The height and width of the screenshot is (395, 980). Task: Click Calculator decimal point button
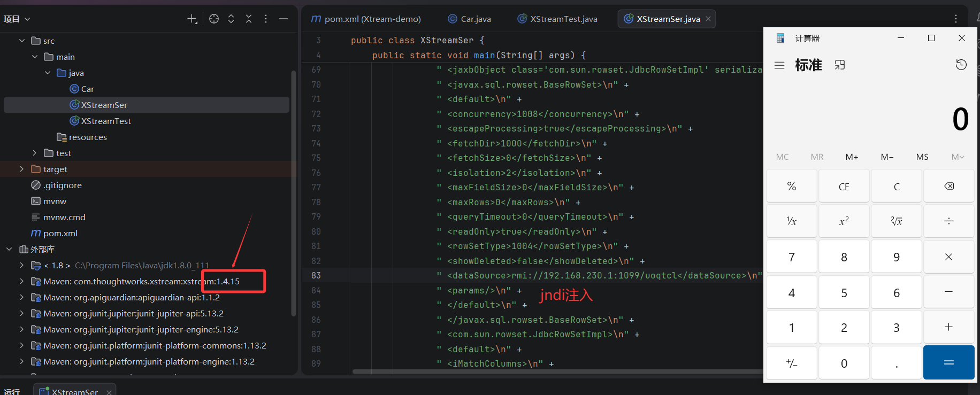point(897,363)
